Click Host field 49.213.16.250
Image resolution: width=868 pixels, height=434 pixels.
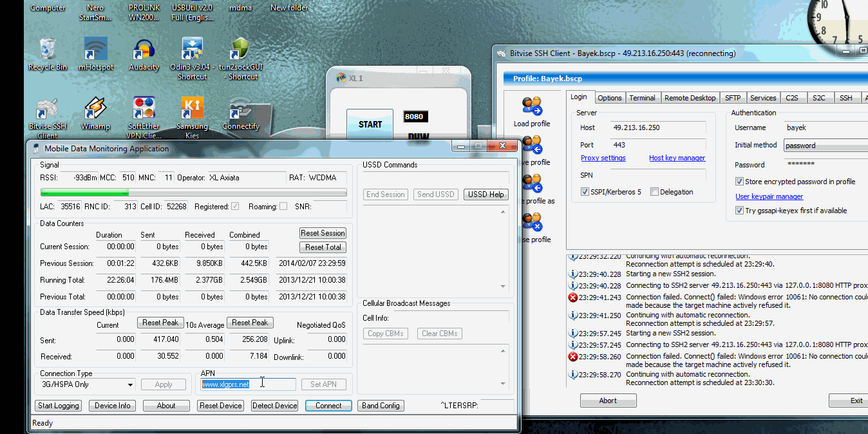[658, 127]
